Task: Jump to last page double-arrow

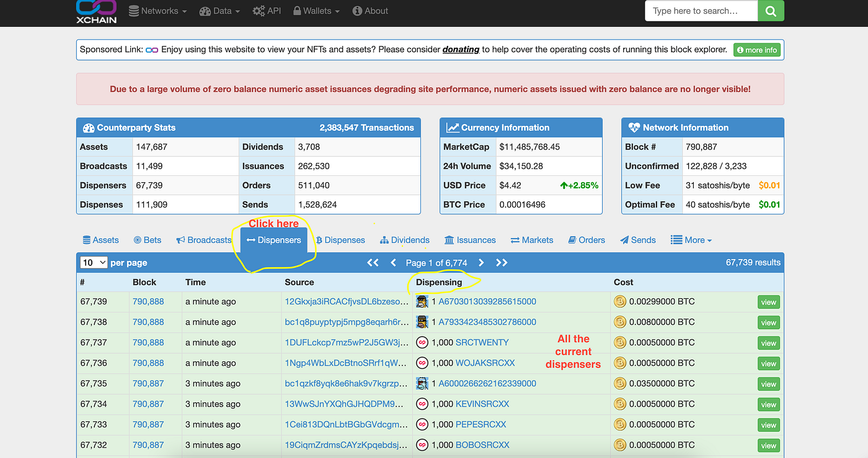Action: coord(502,263)
